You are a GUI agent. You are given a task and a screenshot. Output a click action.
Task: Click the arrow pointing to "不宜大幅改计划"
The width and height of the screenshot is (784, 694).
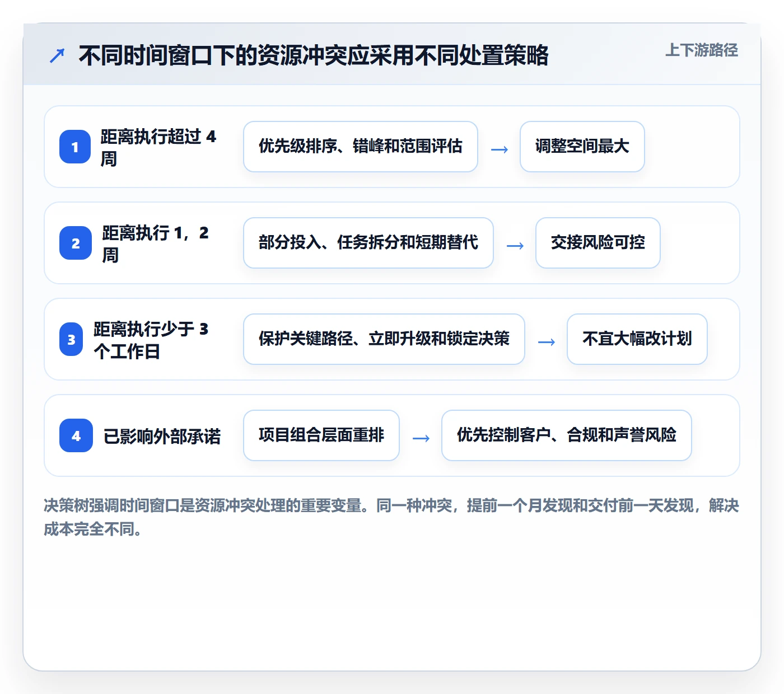click(x=546, y=341)
